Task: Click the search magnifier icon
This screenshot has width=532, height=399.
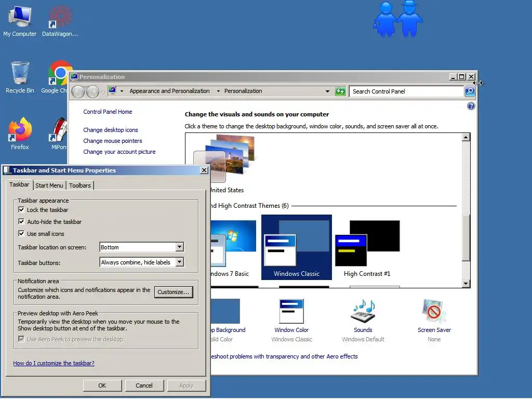Action: pos(470,91)
